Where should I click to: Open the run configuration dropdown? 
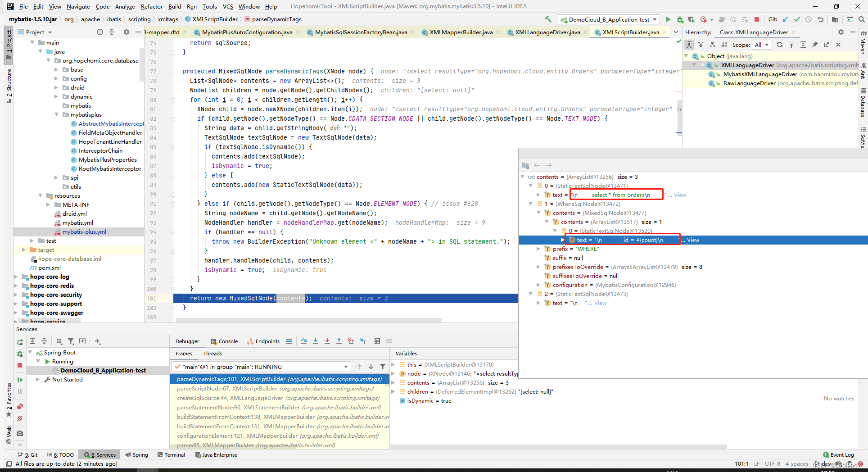coord(609,19)
